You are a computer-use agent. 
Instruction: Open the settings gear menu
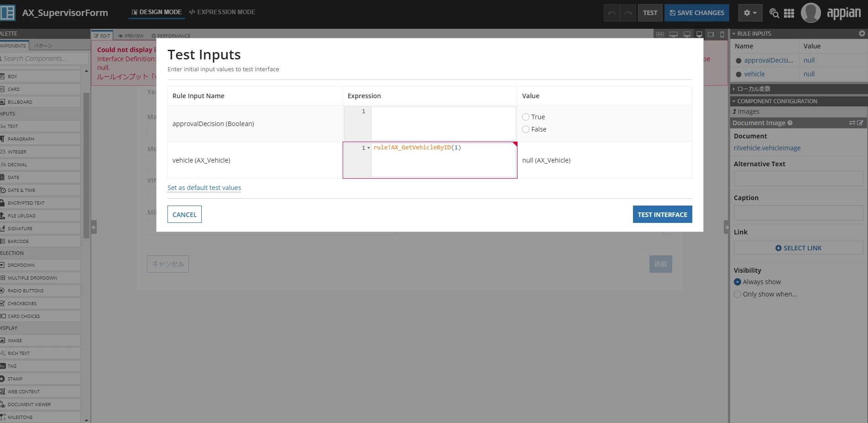[750, 13]
